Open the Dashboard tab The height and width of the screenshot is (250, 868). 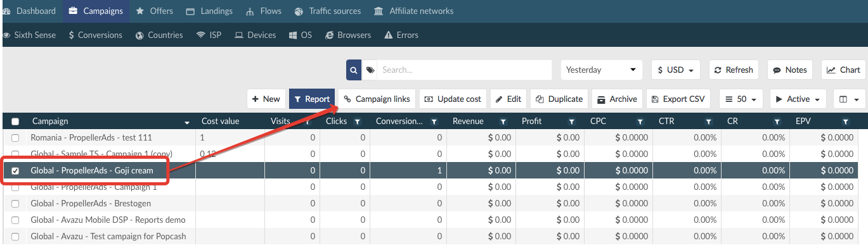(x=30, y=11)
